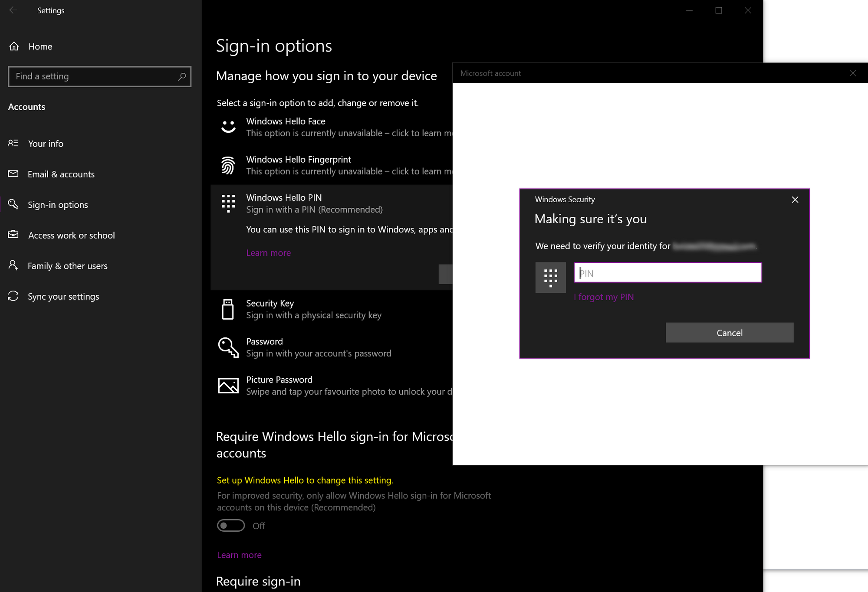Viewport: 868px width, 592px height.
Task: Open Email & accounts via envelope icon
Action: coord(13,174)
